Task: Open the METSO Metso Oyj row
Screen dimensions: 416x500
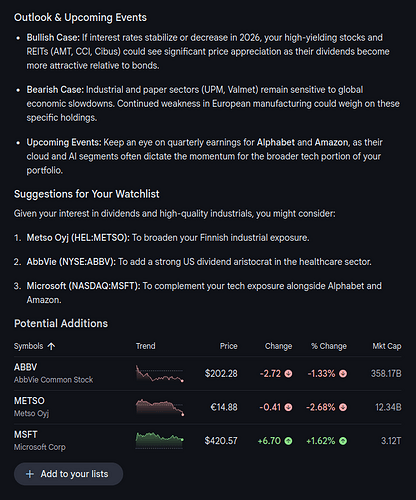Action: 208,407
